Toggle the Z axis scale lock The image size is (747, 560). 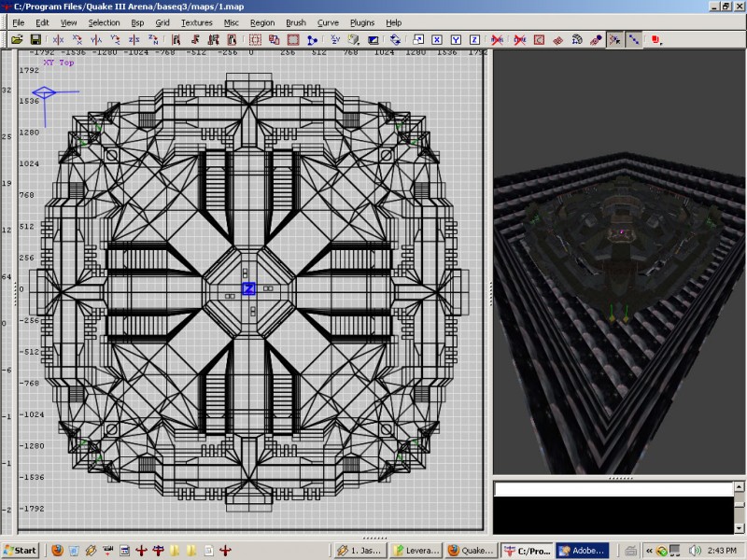(474, 39)
